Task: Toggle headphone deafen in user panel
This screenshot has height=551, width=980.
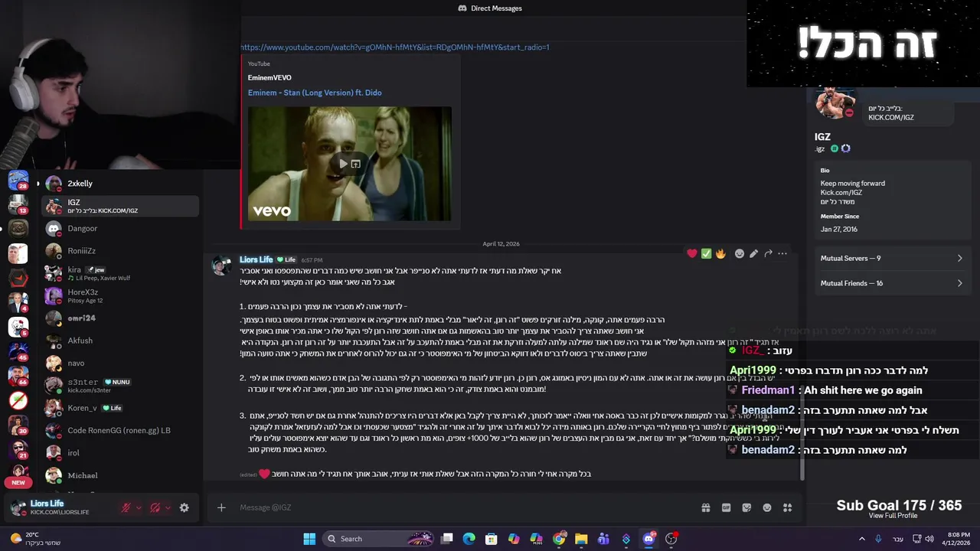Action: [x=155, y=507]
